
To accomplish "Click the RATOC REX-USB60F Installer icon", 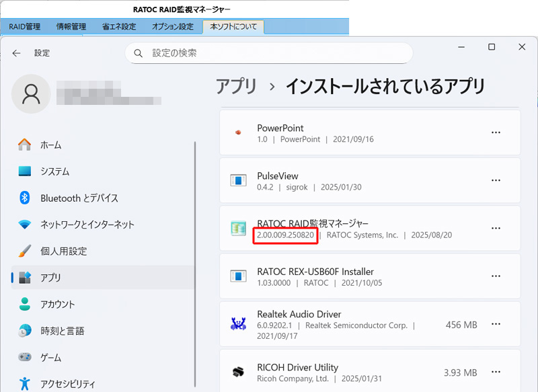I will (x=238, y=276).
